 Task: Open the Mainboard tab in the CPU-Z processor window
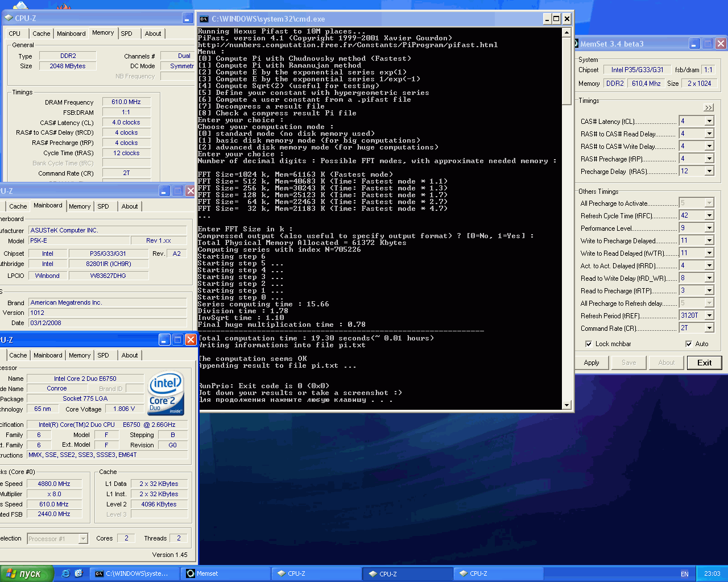pyautogui.click(x=48, y=355)
